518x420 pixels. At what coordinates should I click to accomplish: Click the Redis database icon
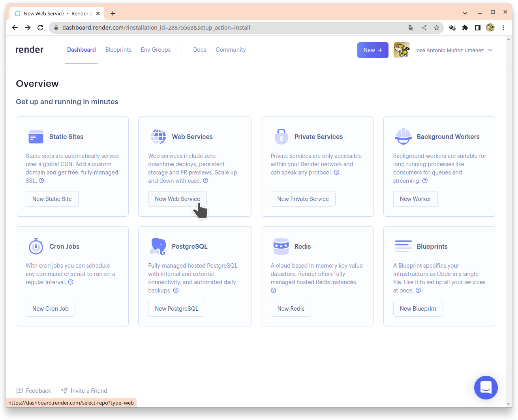pos(281,246)
